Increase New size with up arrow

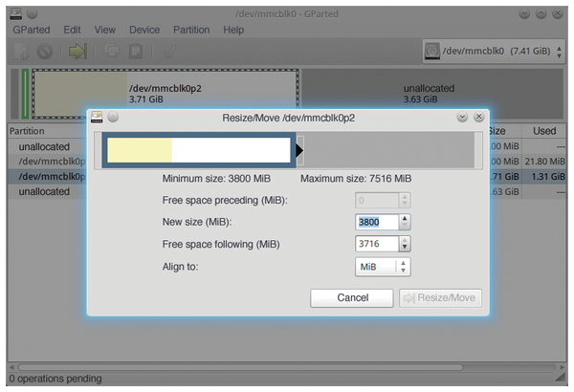(x=405, y=219)
